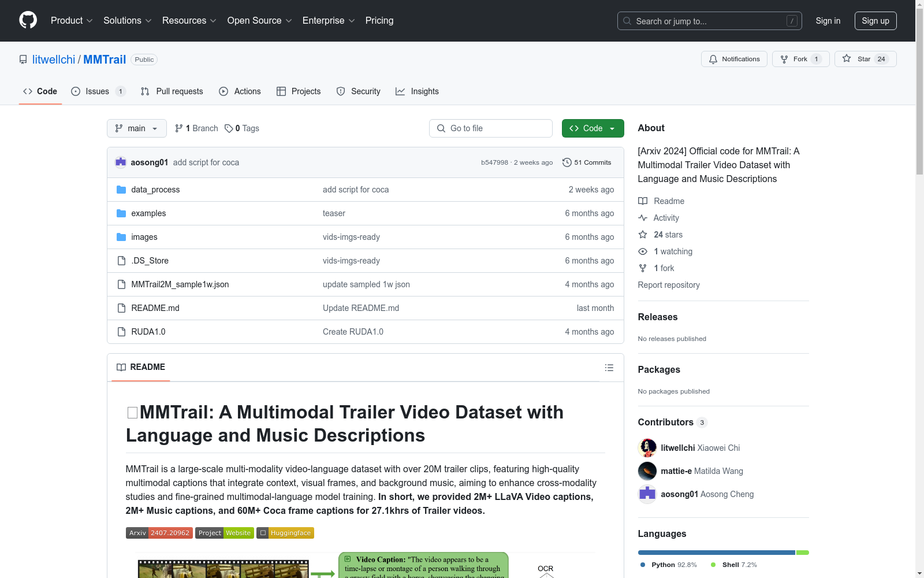The image size is (924, 578).
Task: Click the README.md file icon
Action: (121, 308)
